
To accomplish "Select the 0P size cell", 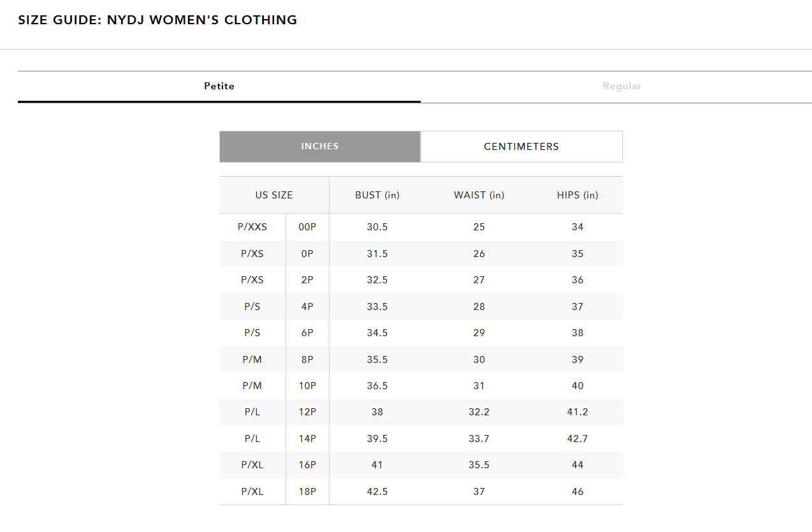I will click(307, 254).
